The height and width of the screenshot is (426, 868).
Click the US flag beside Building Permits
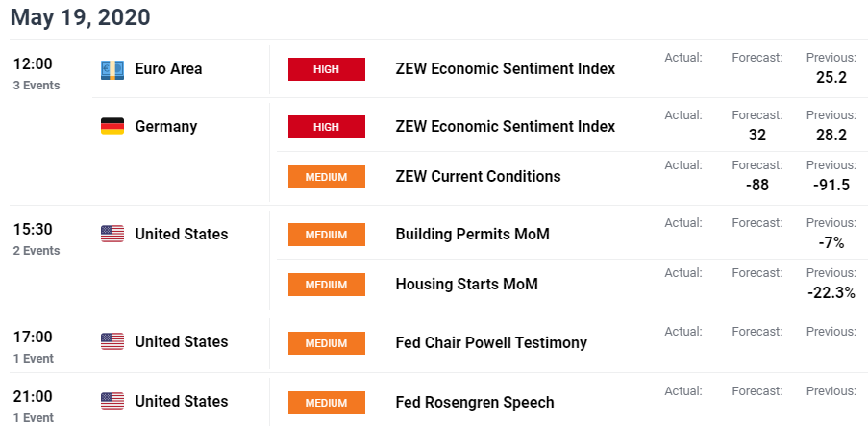pos(112,234)
